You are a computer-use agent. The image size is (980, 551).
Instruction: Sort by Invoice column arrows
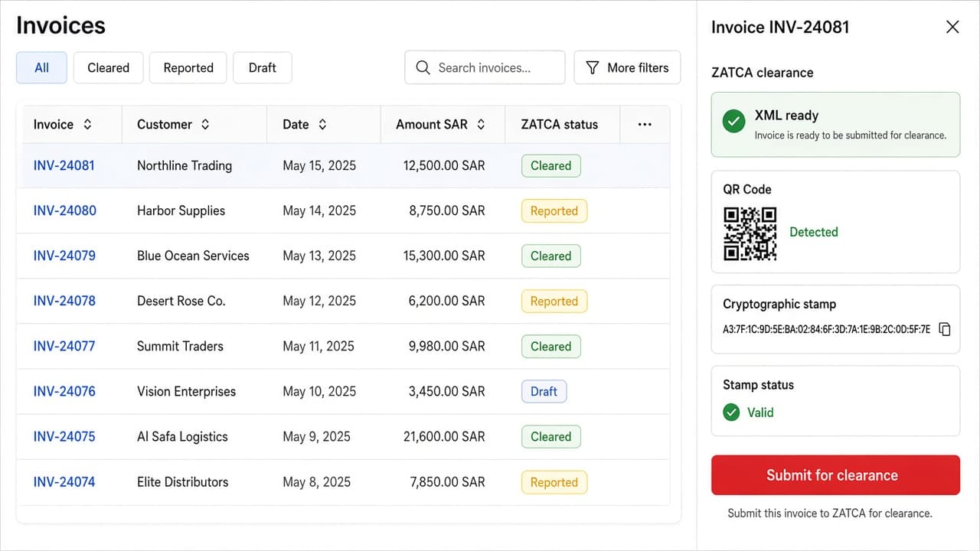click(x=87, y=124)
